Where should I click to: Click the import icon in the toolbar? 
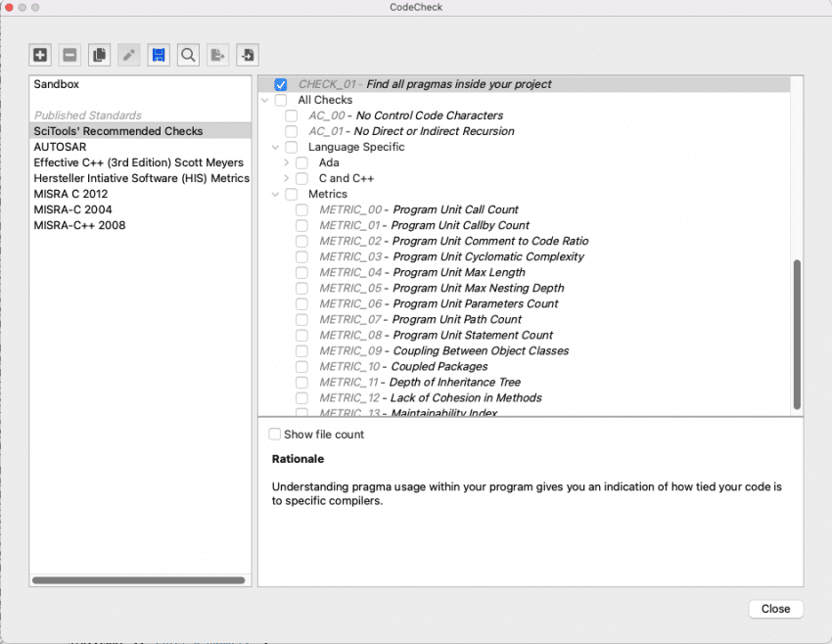click(247, 55)
